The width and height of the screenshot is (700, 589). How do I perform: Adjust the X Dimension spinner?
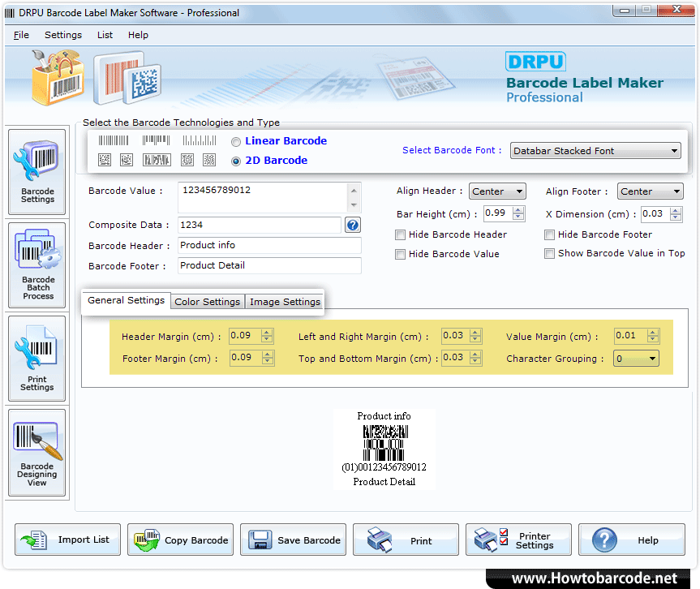(x=676, y=213)
